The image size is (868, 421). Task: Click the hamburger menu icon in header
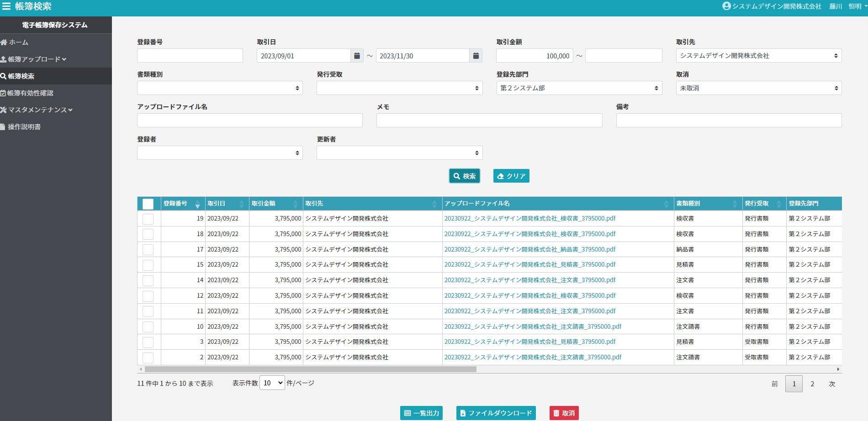click(x=6, y=6)
